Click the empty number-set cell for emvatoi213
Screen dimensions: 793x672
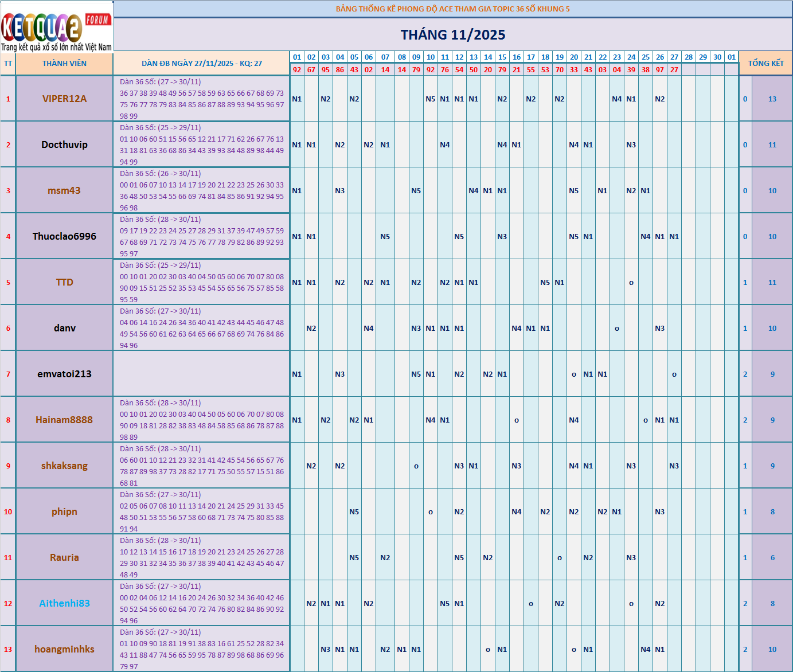201,374
